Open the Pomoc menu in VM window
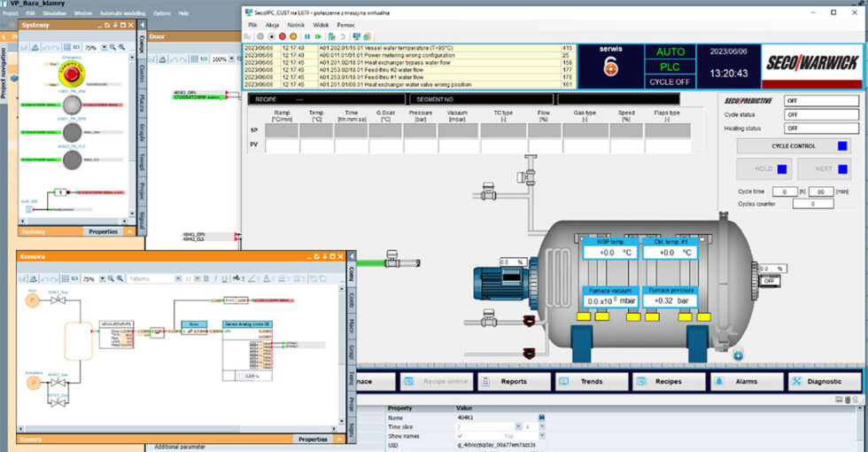Viewport: 868px width, 452px height. pos(346,25)
